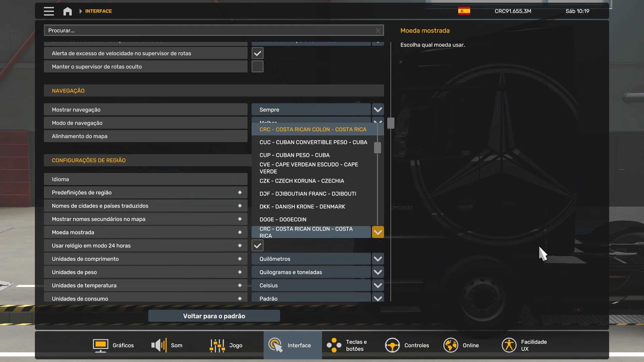Collapse the Moeda mostrada currency dropdown
The image size is (644, 362).
378,232
